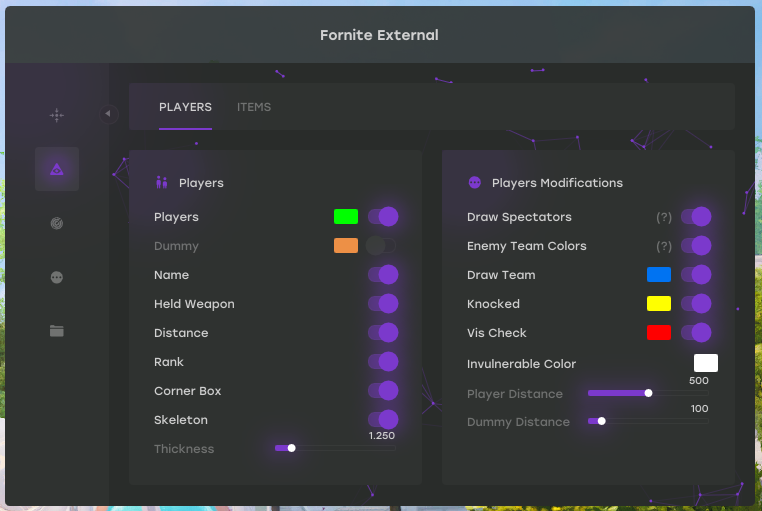Screen dimensions: 762x511
Task: Open the folder configs sidebar icon
Action: tap(57, 331)
